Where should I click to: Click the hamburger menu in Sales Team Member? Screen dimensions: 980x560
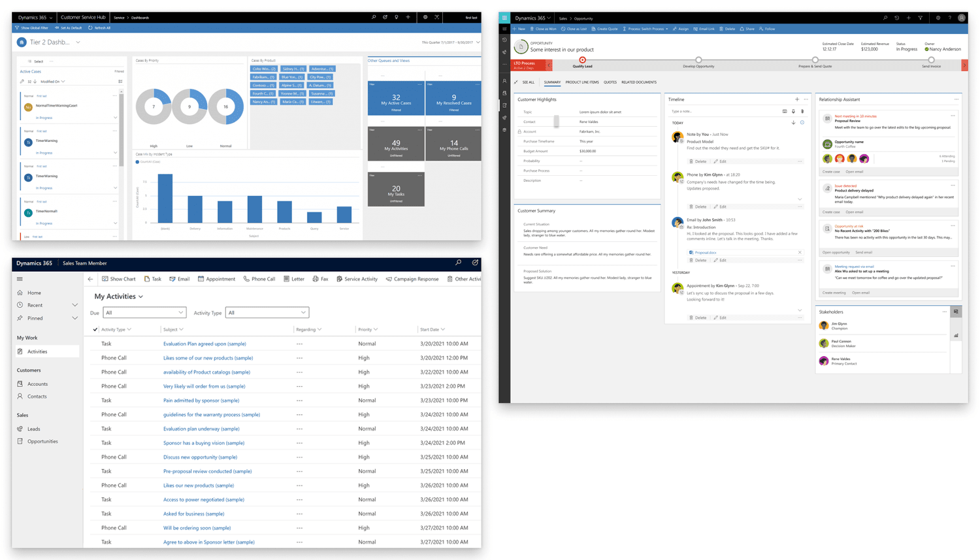[x=20, y=279]
